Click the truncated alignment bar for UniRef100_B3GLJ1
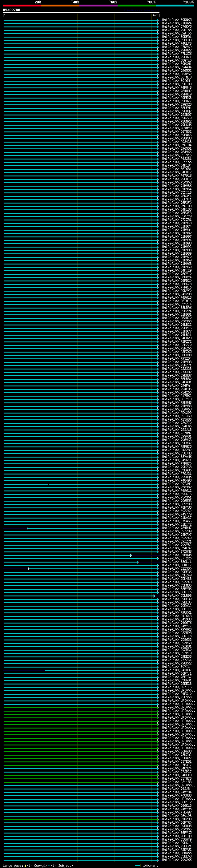The image size is (197, 868). [x=71, y=562]
